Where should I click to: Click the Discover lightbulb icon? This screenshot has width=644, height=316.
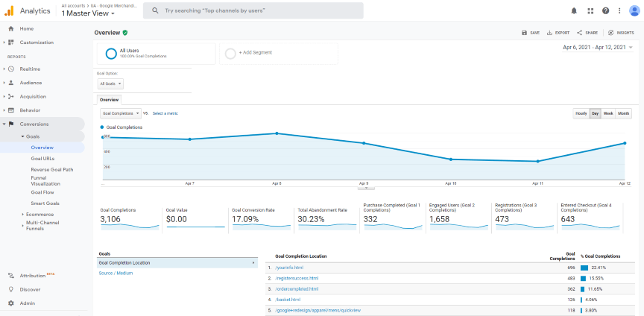click(11, 289)
